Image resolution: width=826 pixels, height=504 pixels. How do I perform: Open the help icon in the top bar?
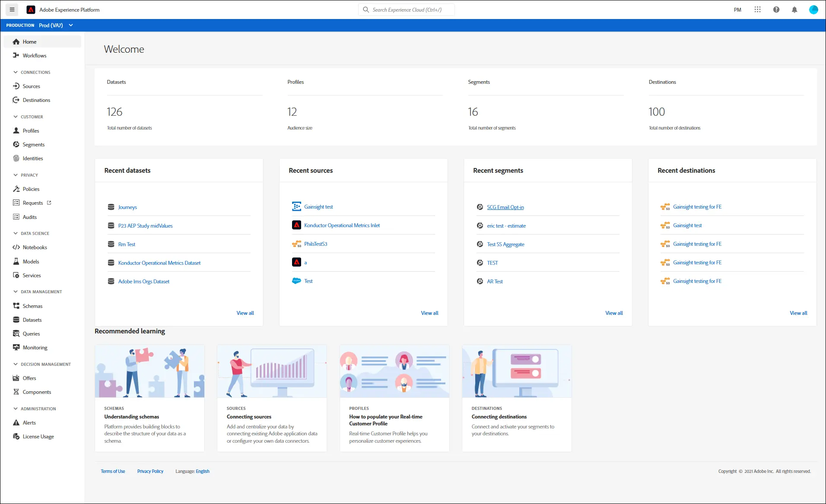pyautogui.click(x=776, y=9)
